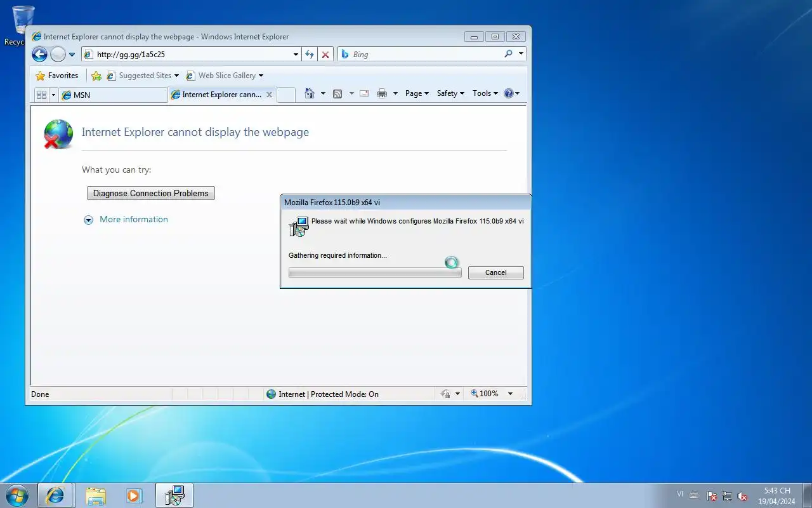812x508 pixels.
Task: Cancel the Mozilla Firefox configuration dialog
Action: click(496, 272)
